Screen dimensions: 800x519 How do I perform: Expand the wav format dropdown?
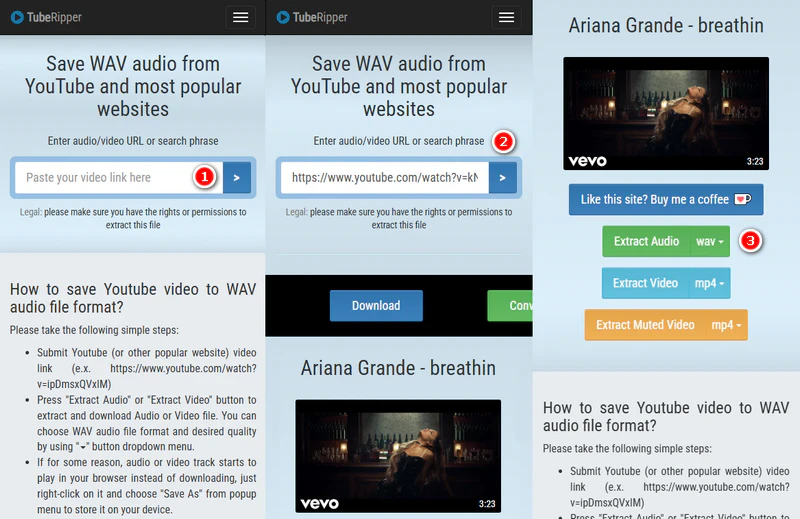pyautogui.click(x=710, y=242)
